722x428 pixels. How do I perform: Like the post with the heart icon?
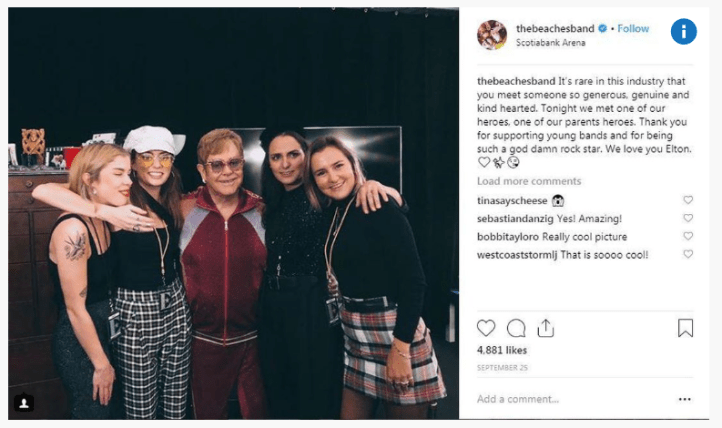pos(486,328)
